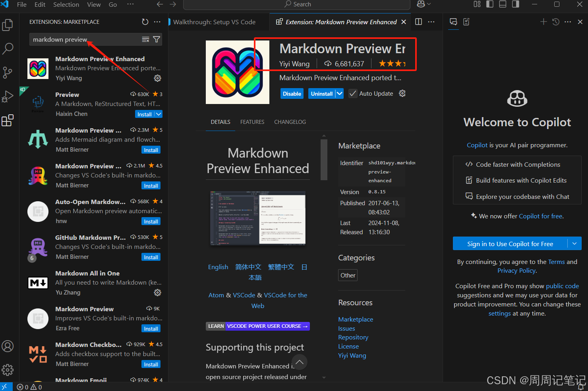The image size is (588, 391).
Task: Go back in navigation history
Action: pyautogui.click(x=160, y=4)
